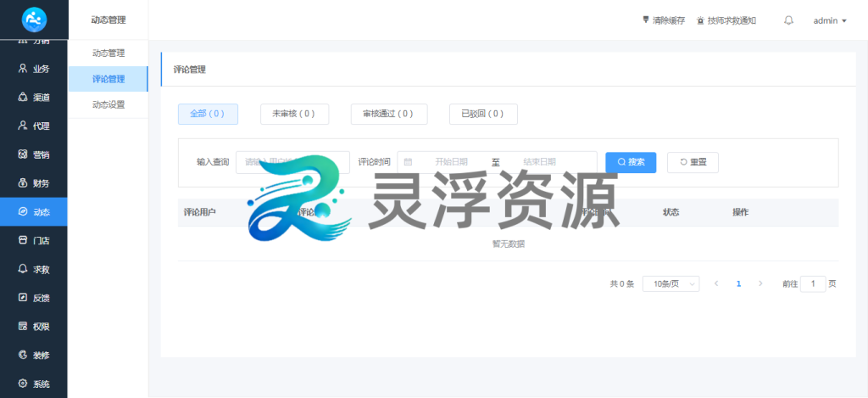The image size is (868, 398).
Task: Open the 权限 permissions icon in sidebar
Action: click(x=23, y=326)
